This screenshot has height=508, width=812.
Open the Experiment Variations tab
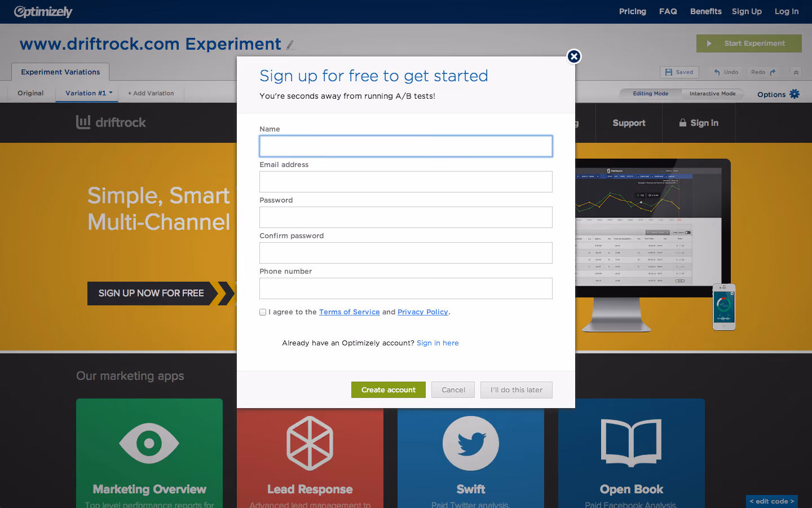point(60,72)
